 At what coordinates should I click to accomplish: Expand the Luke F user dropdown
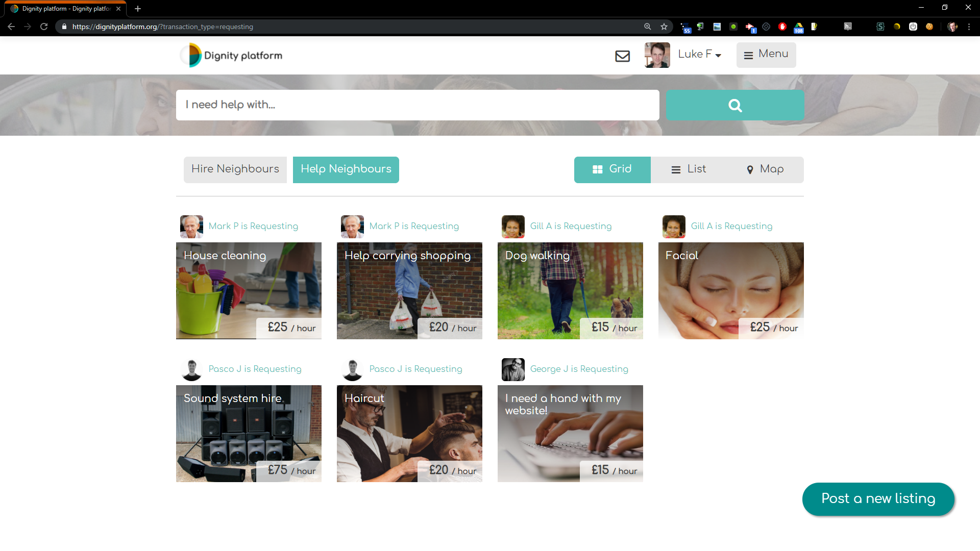point(699,55)
